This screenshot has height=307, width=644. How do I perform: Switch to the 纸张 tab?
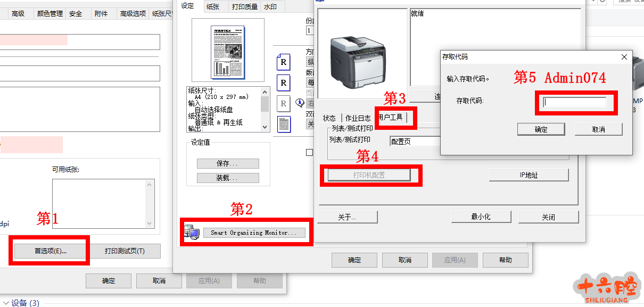tap(213, 6)
